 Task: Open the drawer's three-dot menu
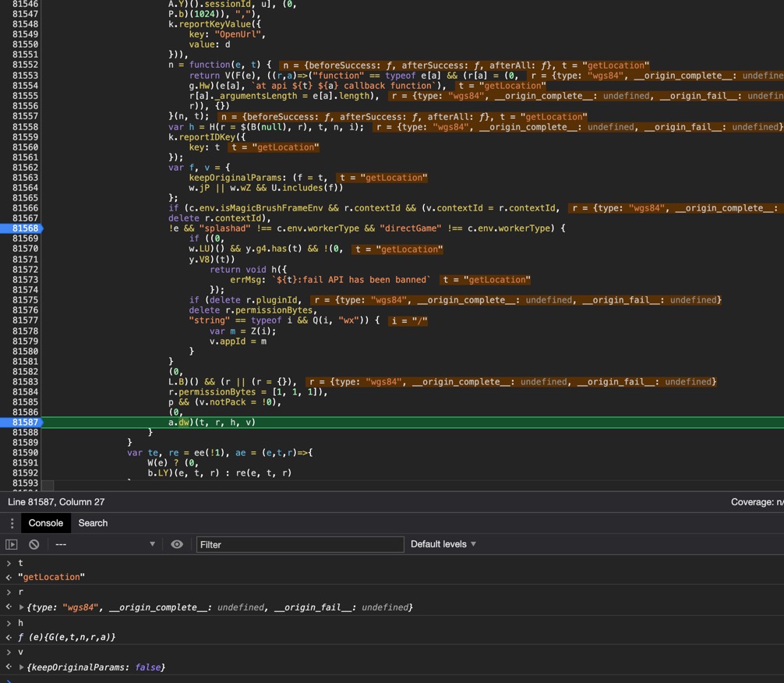coord(12,523)
